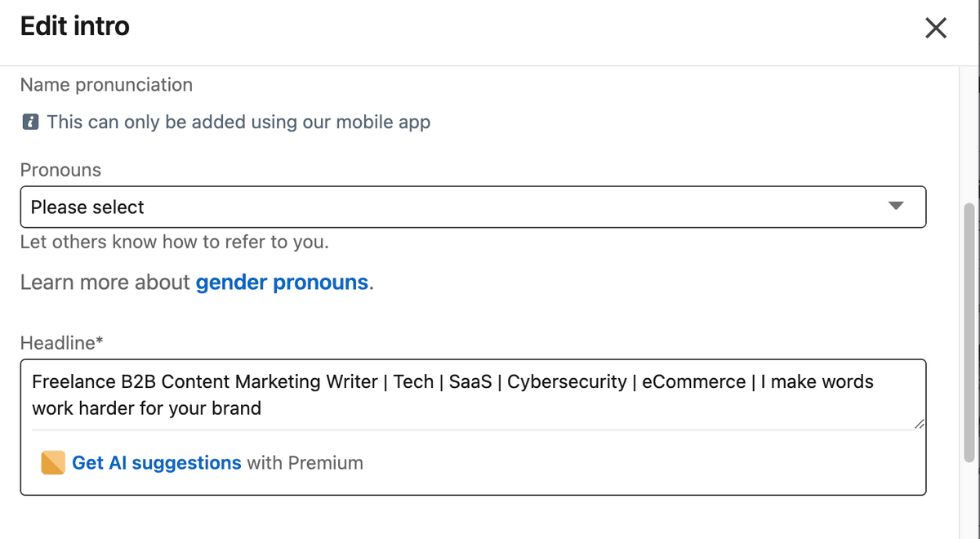Click the 'with Premium' text
The image size is (980, 539).
click(x=305, y=463)
